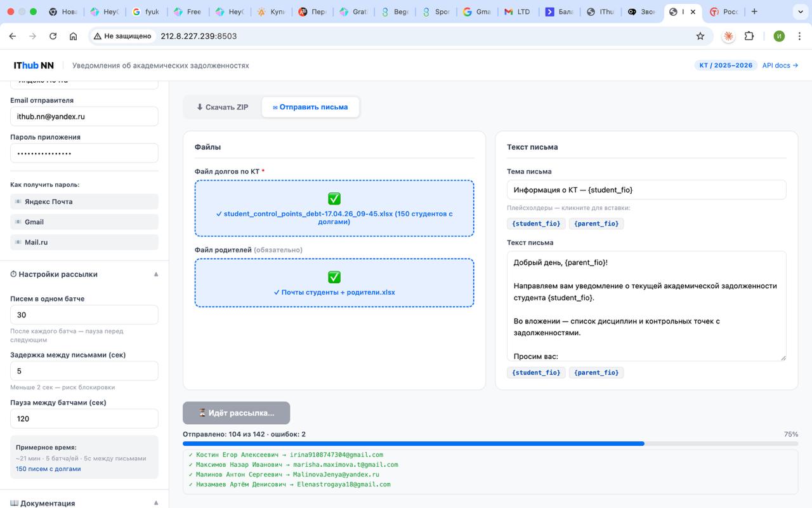812x508 pixels.
Task: Open a new browser tab with plus
Action: [x=754, y=11]
